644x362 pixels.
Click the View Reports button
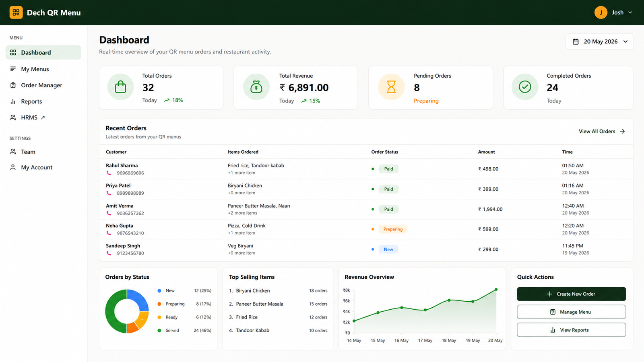tap(571, 330)
